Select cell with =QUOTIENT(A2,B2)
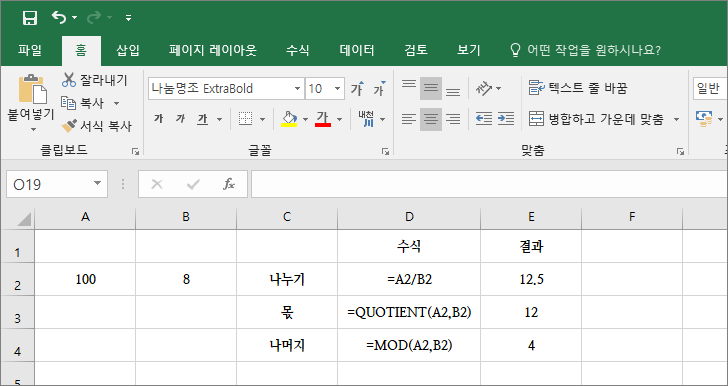This screenshot has height=386, width=728. (x=409, y=313)
